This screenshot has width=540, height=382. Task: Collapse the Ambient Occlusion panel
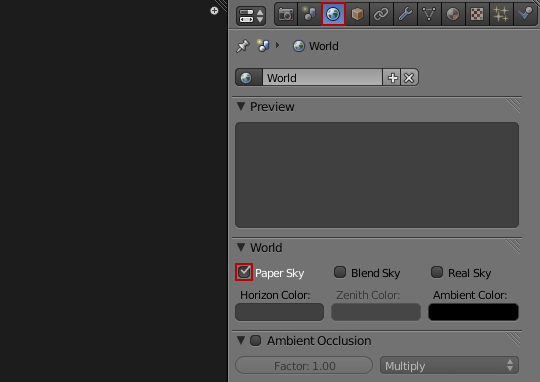click(x=241, y=340)
